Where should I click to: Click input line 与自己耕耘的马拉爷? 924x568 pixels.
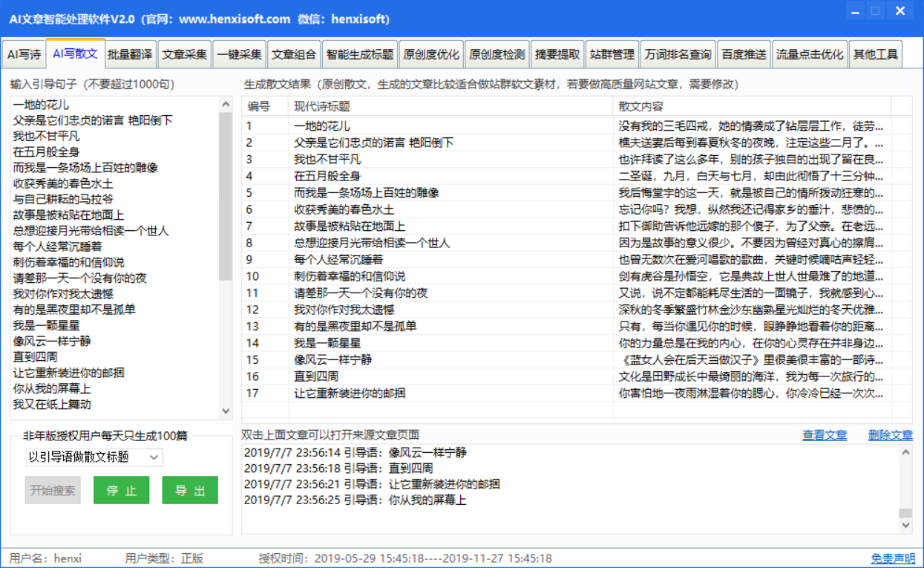[63, 199]
